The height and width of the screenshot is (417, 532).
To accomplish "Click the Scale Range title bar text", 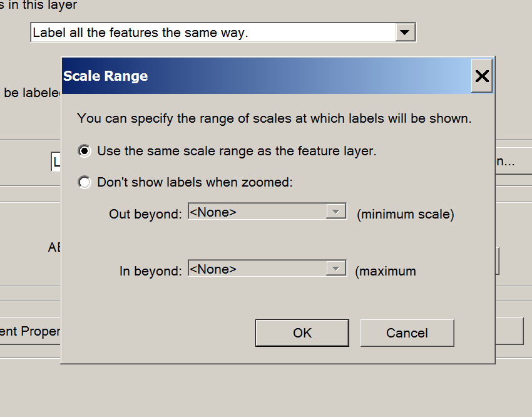I will (x=106, y=76).
